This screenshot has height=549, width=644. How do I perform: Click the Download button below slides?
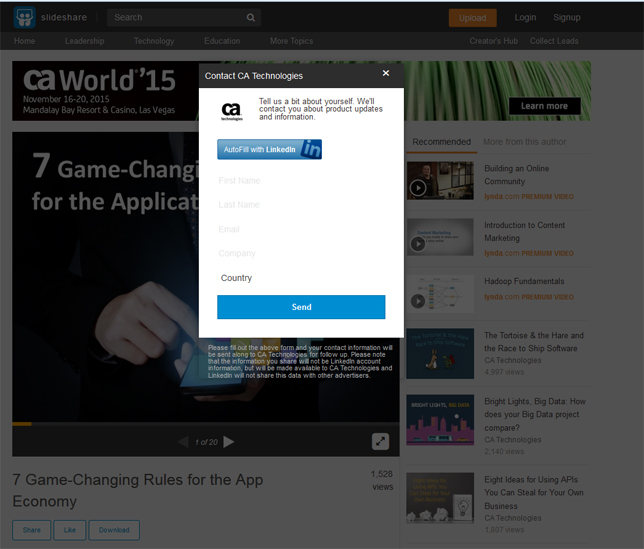[x=114, y=530]
